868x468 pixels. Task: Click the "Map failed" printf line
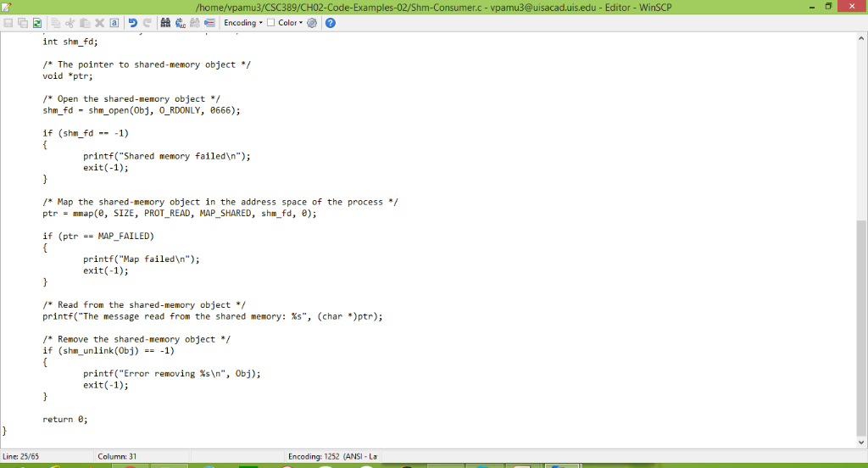[x=142, y=259]
